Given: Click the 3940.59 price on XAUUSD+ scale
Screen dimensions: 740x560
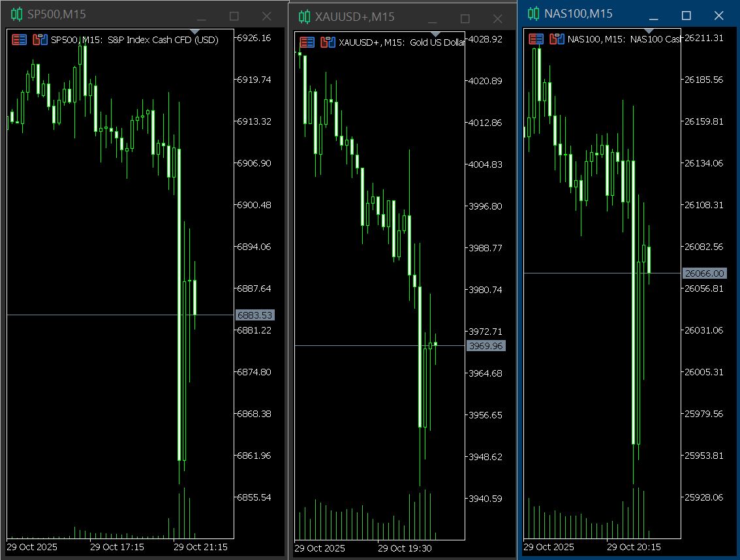Looking at the screenshot, I should point(485,499).
